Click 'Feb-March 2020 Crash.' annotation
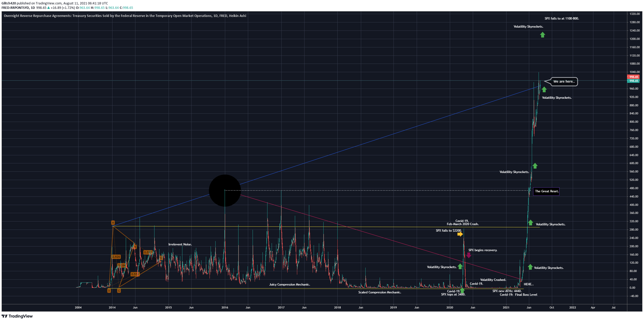 coord(463,224)
